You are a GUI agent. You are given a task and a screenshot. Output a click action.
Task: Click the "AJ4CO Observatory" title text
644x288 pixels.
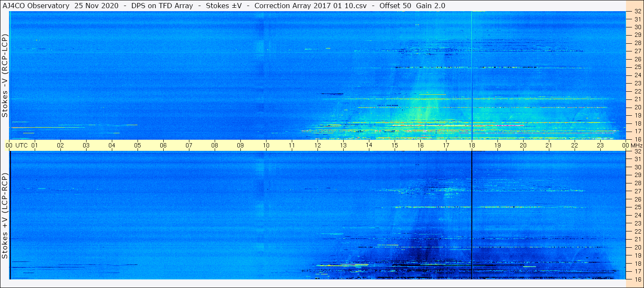36,6
